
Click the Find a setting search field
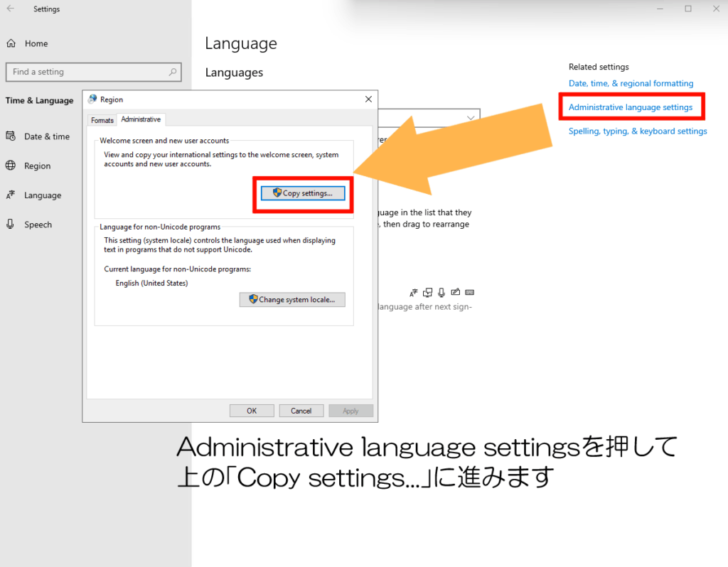click(x=85, y=72)
